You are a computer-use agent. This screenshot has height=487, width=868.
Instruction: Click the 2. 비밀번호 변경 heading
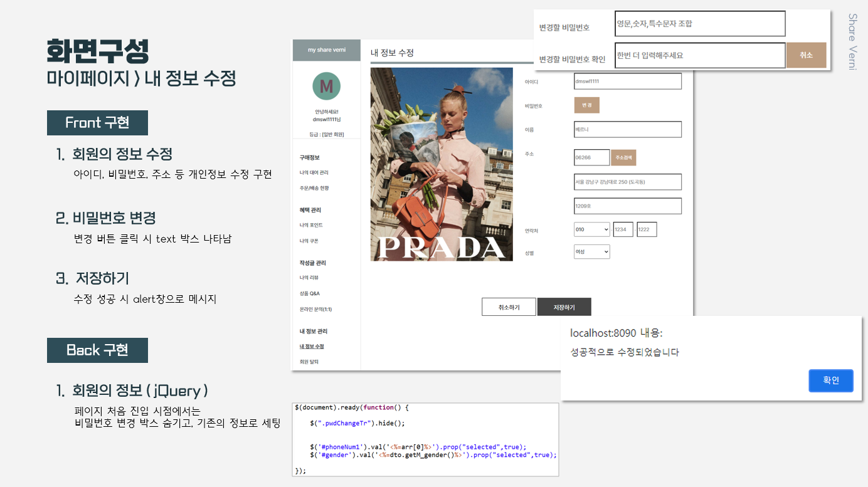[x=106, y=218]
